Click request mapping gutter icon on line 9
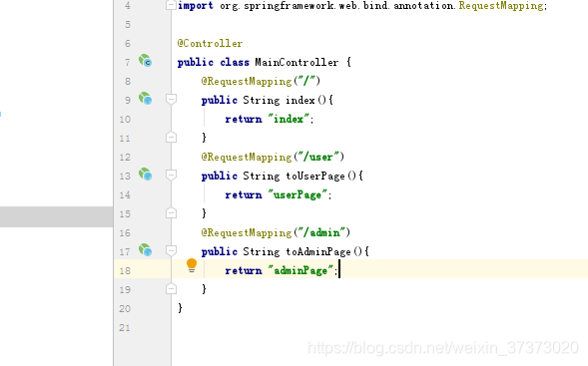 click(145, 99)
